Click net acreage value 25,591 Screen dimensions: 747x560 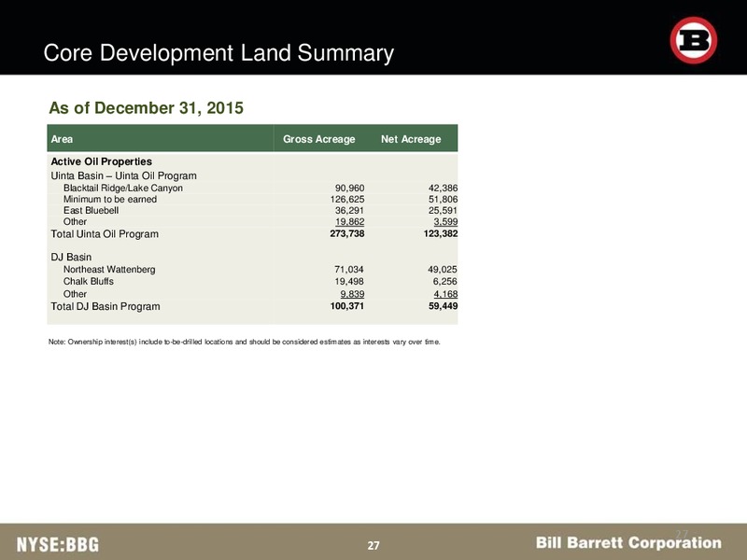[x=443, y=211]
